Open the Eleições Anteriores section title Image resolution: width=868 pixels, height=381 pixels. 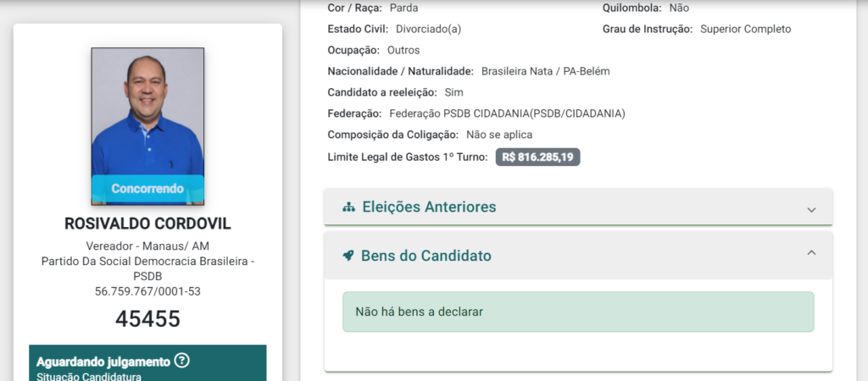pos(429,207)
